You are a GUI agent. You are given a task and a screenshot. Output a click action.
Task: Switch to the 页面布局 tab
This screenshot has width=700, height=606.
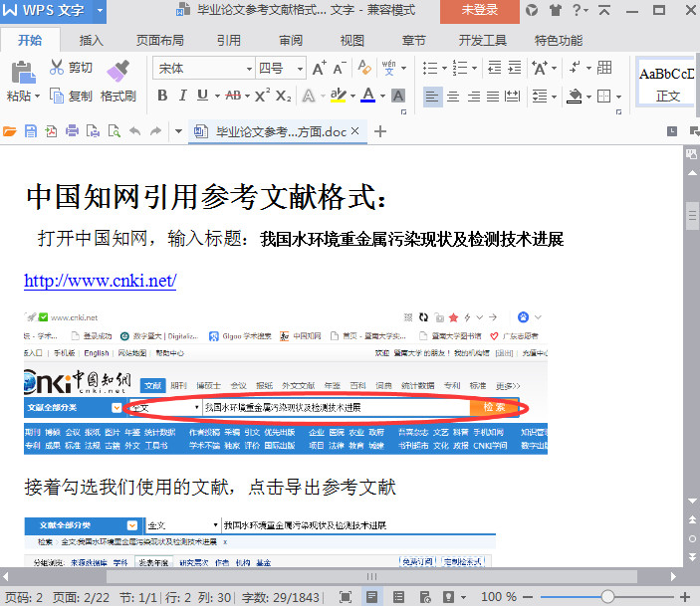point(160,41)
